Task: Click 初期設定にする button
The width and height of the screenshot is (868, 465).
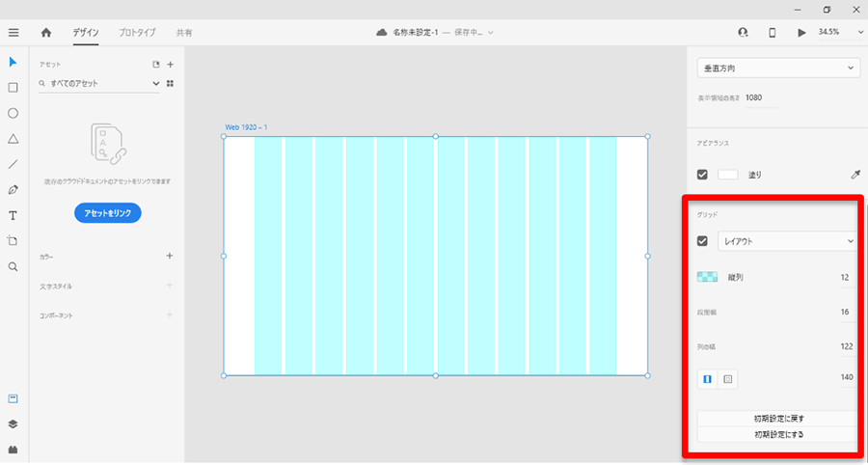Action: tap(778, 434)
